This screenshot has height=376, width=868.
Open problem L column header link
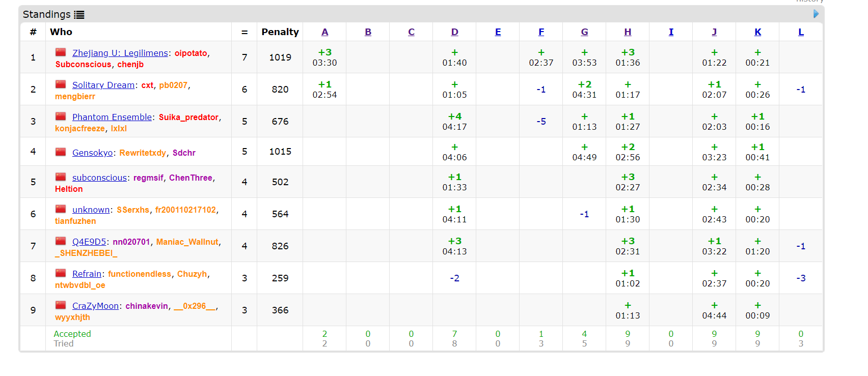coord(801,32)
